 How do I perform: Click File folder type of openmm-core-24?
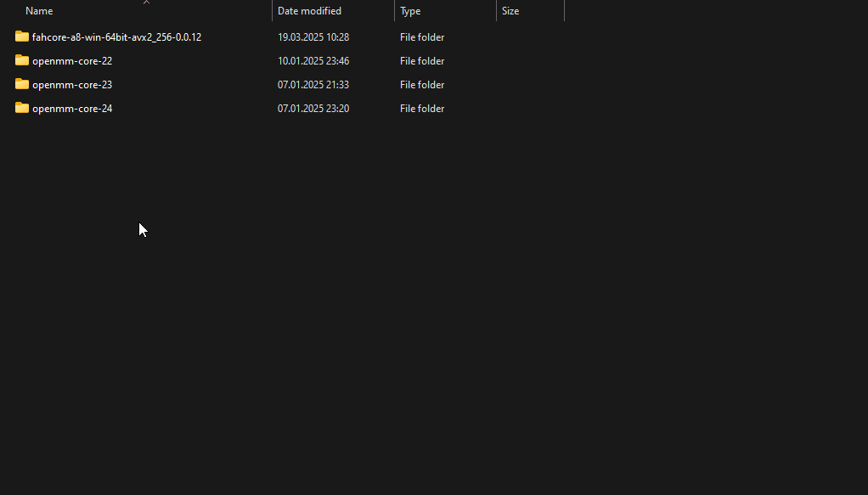422,109
